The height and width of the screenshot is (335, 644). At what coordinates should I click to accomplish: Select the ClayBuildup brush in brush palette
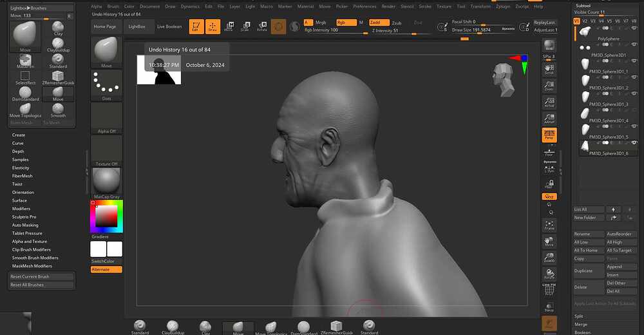coord(58,45)
